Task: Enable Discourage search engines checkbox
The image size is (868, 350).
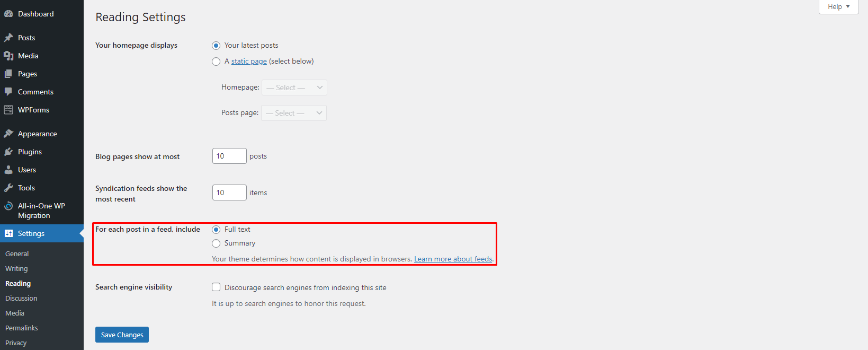Action: [216, 287]
